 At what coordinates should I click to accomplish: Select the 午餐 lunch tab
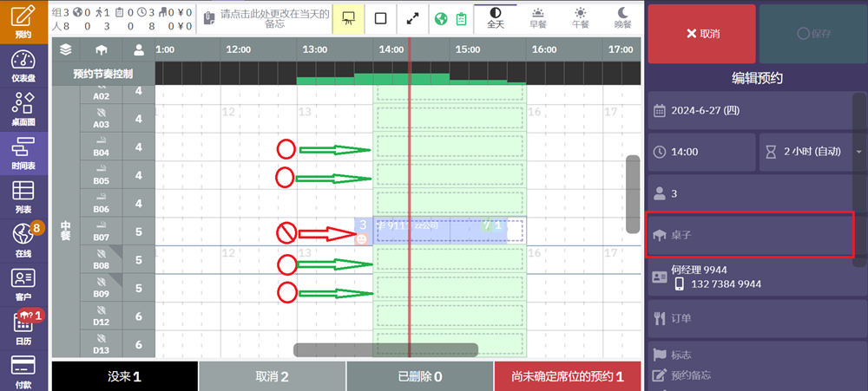580,18
